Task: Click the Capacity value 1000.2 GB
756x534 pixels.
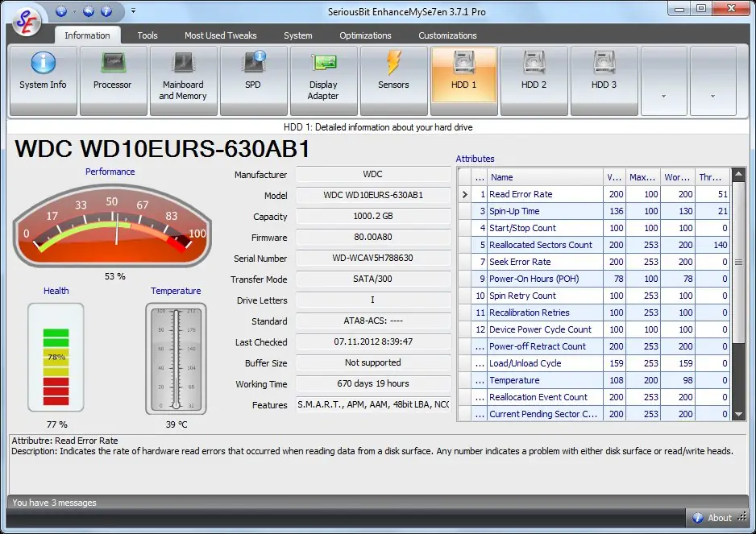Action: (x=373, y=216)
